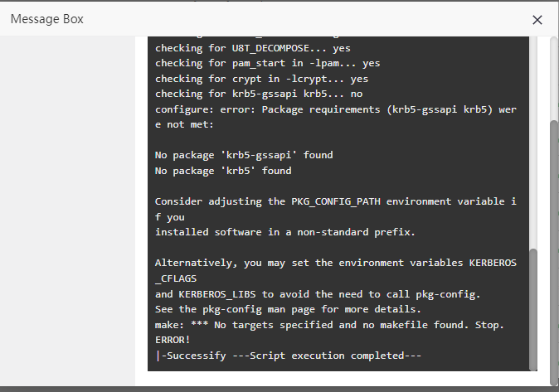Click the 'Consider adjusting the PKG_CONFIG_PATH' line
Screen dimensions: 559x392
point(335,201)
